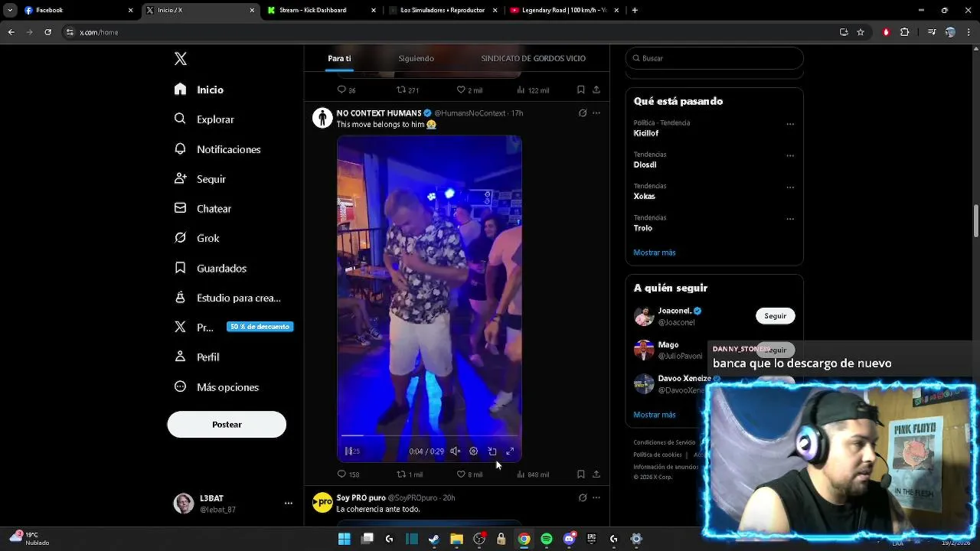The image size is (980, 551).
Task: Expand video to fullscreen
Action: [511, 452]
